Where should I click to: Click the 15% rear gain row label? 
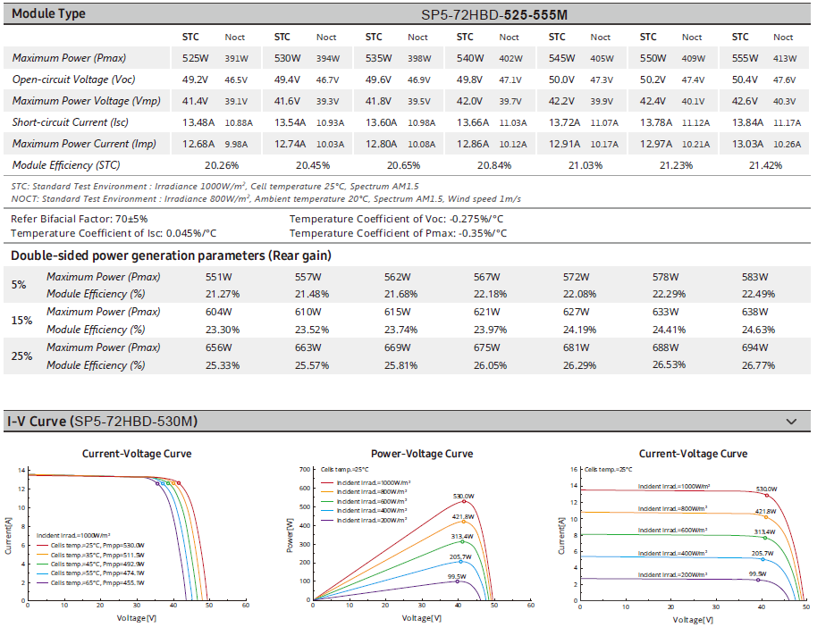pyautogui.click(x=21, y=321)
